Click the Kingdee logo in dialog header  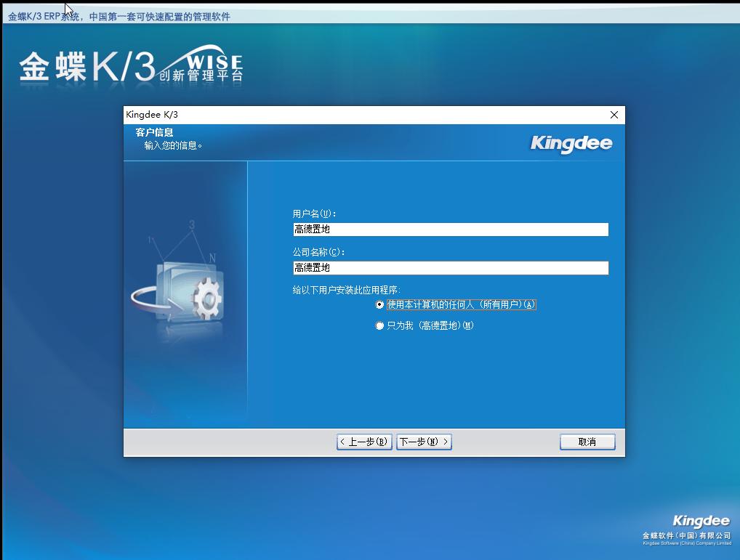pos(570,142)
